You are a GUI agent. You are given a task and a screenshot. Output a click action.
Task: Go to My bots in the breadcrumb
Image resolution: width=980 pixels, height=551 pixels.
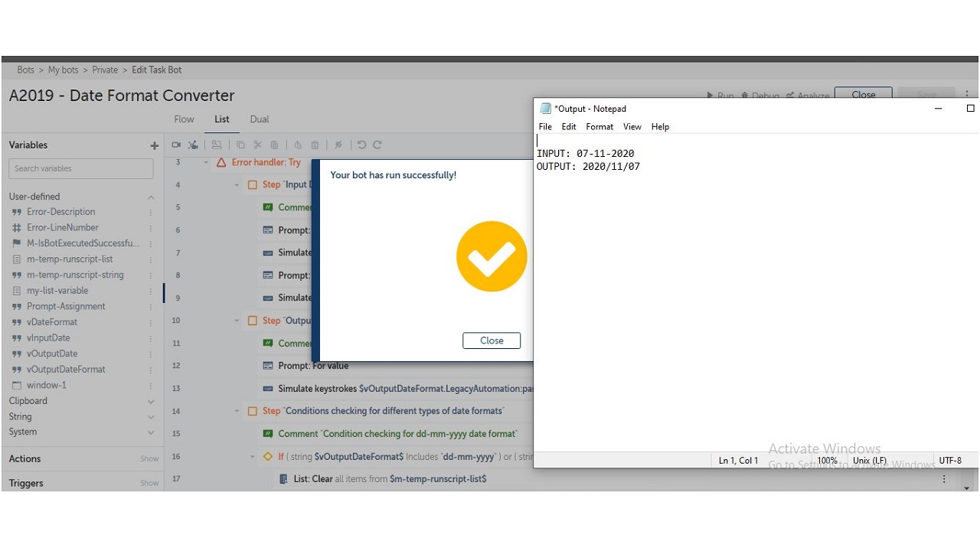64,70
